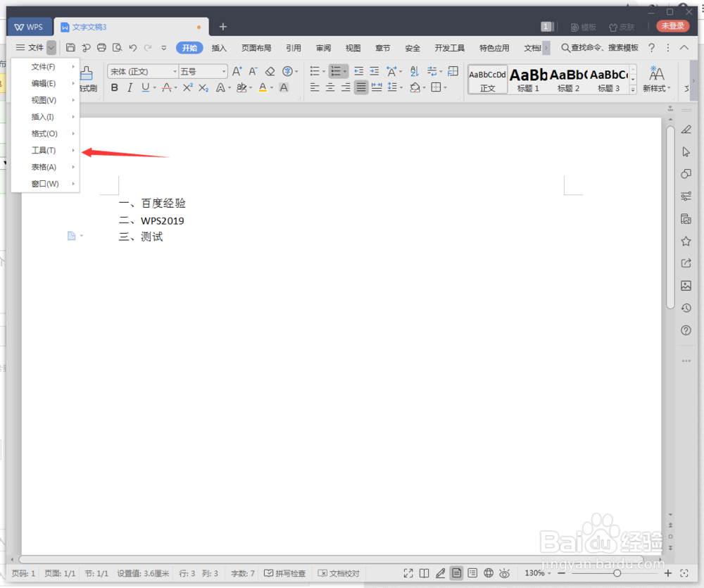The width and height of the screenshot is (704, 588).
Task: Click the Sort icon in ribbon
Action: (415, 71)
